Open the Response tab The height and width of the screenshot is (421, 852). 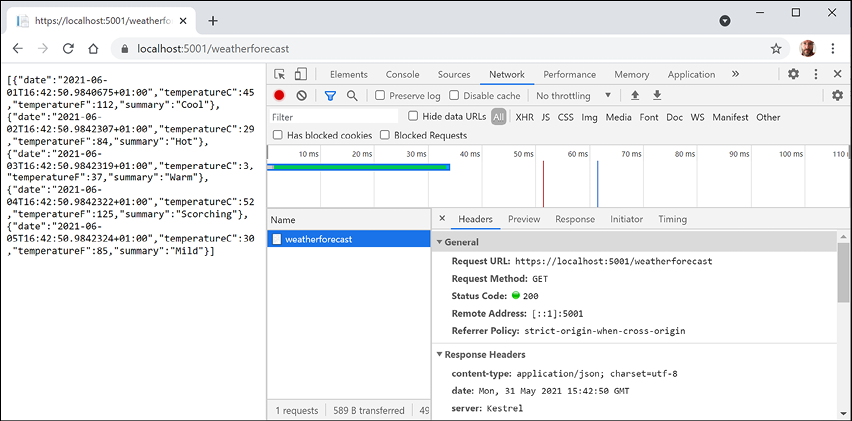(574, 219)
